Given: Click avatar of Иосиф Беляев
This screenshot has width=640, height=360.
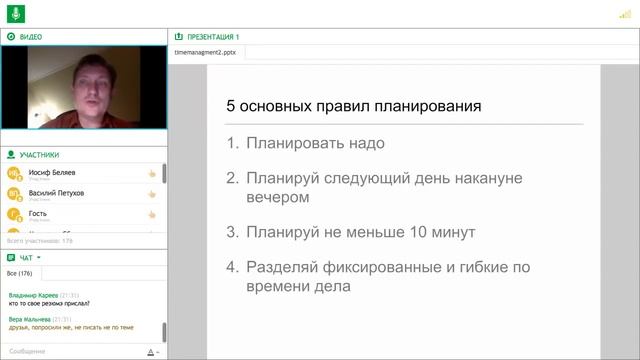Looking at the screenshot, I should [14, 174].
